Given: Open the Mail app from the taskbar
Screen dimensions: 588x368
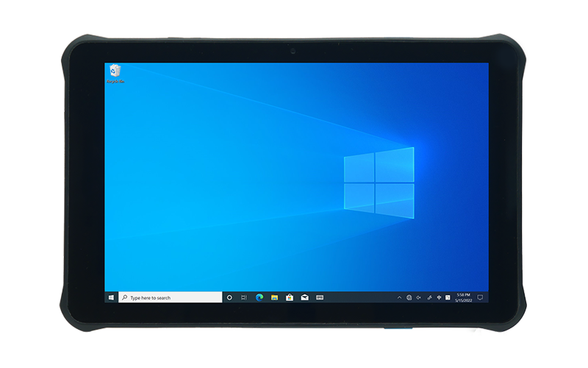Looking at the screenshot, I should pyautogui.click(x=304, y=297).
